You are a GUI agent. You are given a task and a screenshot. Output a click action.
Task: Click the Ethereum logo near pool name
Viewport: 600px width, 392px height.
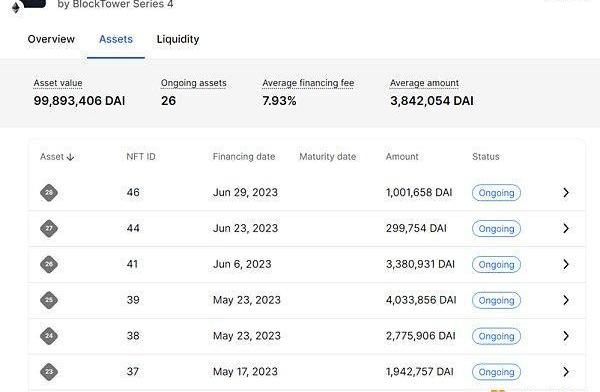[16, 8]
